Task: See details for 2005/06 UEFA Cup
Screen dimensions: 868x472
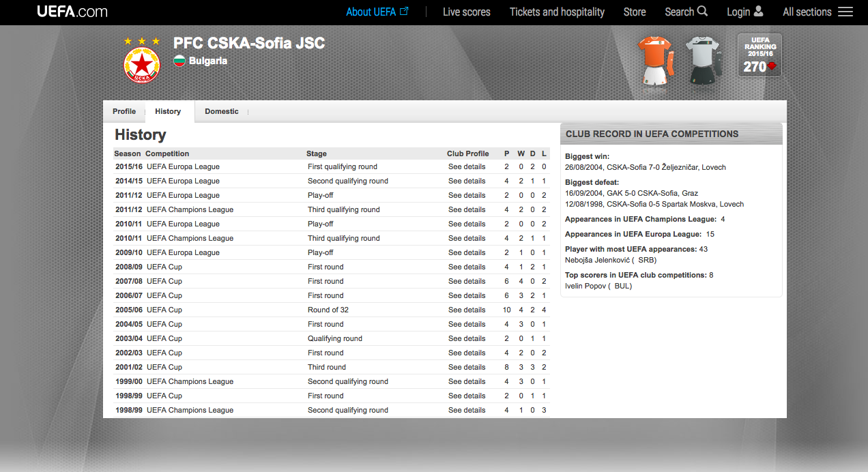Action: pos(467,310)
